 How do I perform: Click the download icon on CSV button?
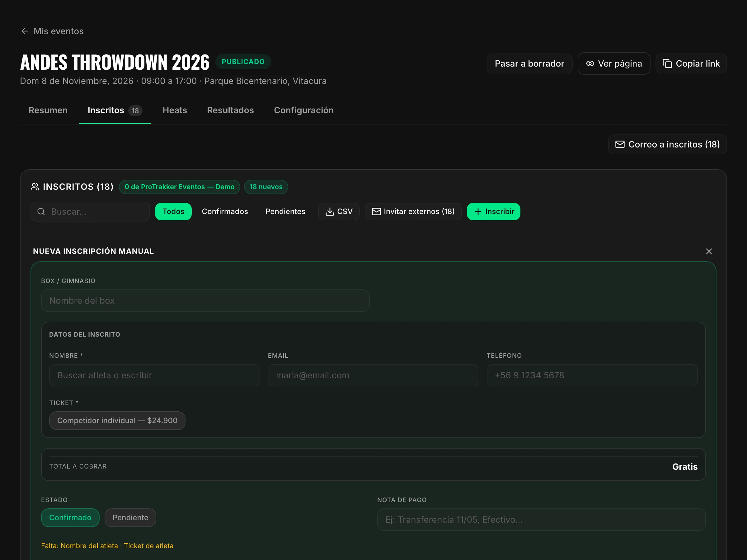(x=330, y=212)
